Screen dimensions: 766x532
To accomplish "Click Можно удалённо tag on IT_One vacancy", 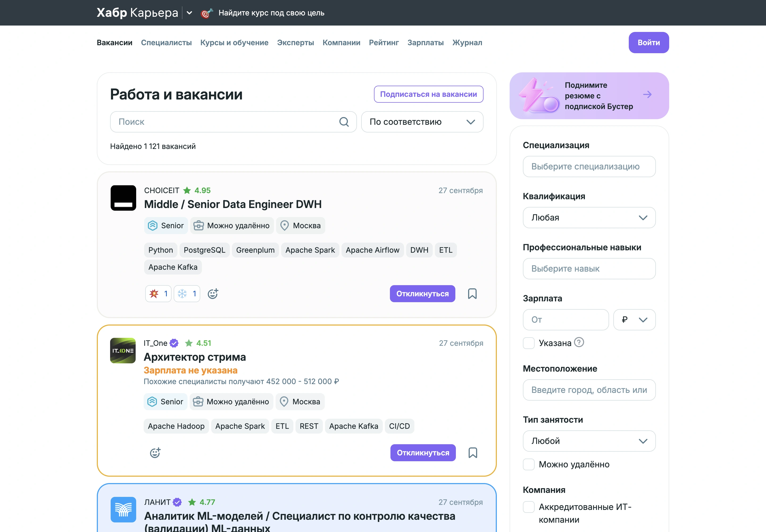I will [232, 402].
